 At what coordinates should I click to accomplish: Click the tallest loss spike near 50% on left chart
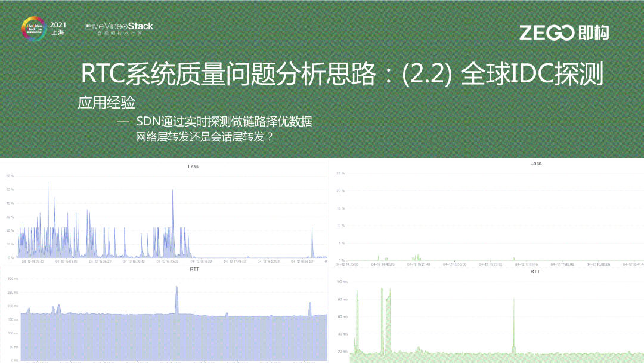pos(48,185)
